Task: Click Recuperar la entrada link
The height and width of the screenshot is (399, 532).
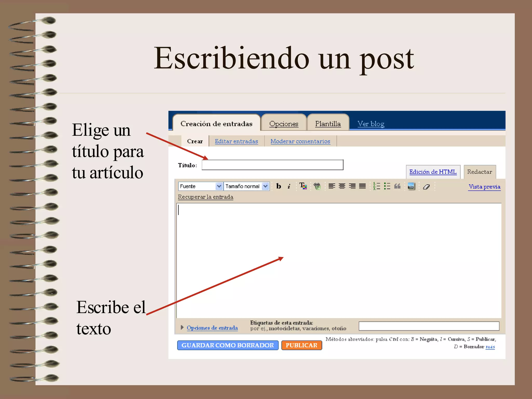Action: (205, 197)
